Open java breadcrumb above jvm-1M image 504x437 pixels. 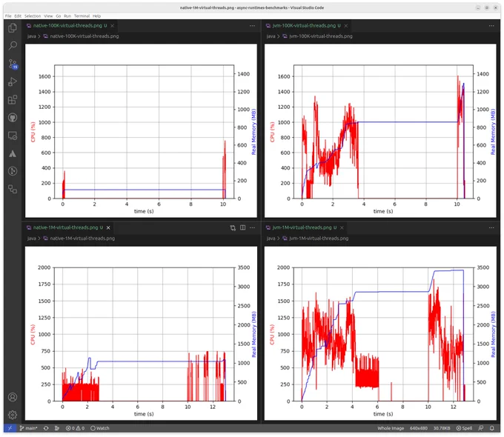click(271, 238)
